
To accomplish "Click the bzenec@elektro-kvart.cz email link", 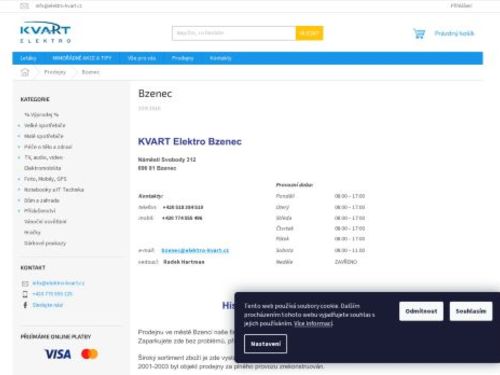I will coord(195,250).
